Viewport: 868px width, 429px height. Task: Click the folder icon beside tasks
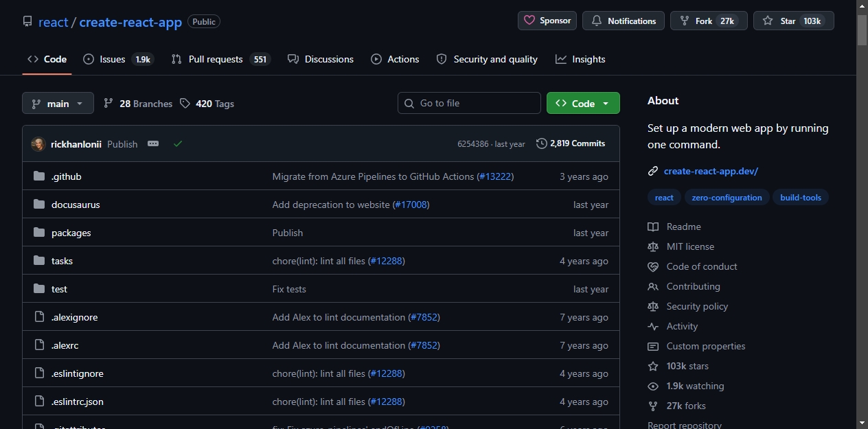(x=39, y=261)
